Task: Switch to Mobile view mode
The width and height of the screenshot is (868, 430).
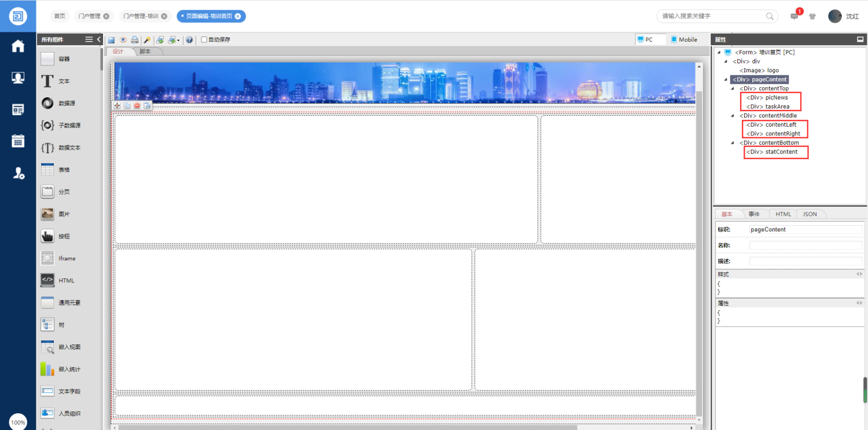Action: (685, 39)
